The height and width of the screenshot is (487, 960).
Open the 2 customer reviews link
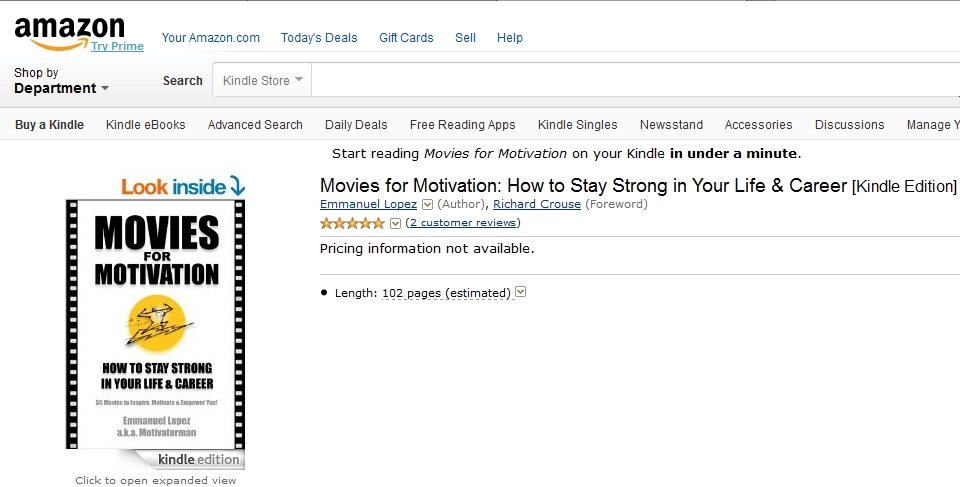pyautogui.click(x=463, y=223)
